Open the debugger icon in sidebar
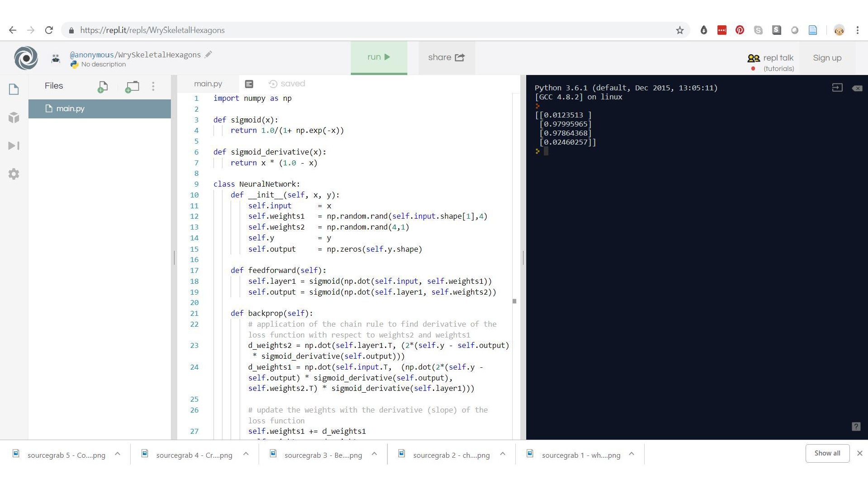The height and width of the screenshot is (488, 868). [x=14, y=145]
